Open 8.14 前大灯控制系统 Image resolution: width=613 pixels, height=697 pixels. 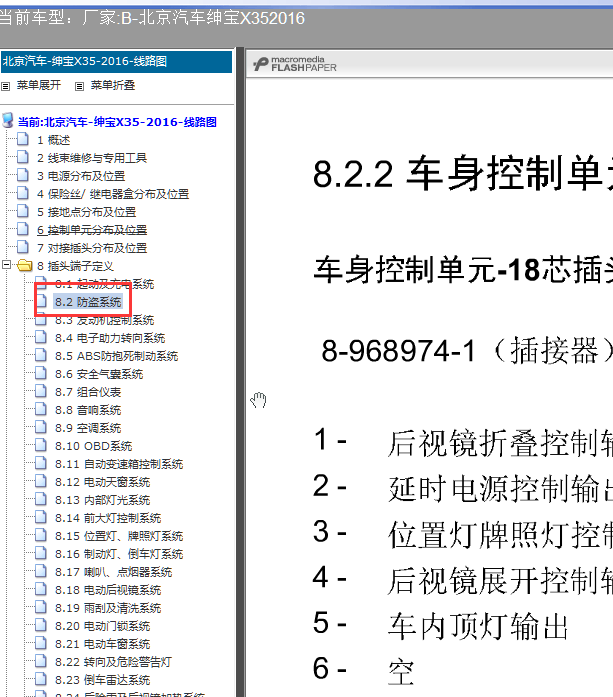(108, 518)
